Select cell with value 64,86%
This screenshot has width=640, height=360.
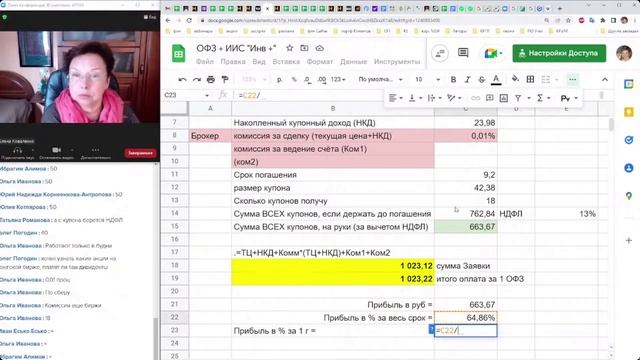point(466,318)
